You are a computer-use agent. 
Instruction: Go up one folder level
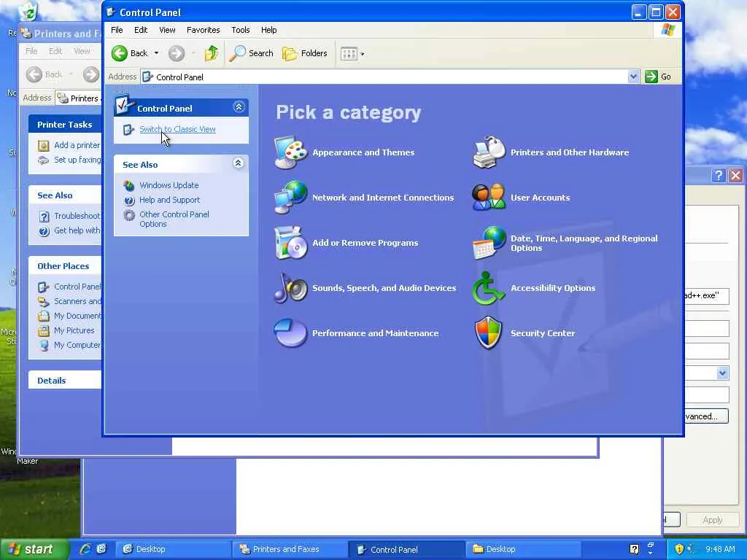212,53
